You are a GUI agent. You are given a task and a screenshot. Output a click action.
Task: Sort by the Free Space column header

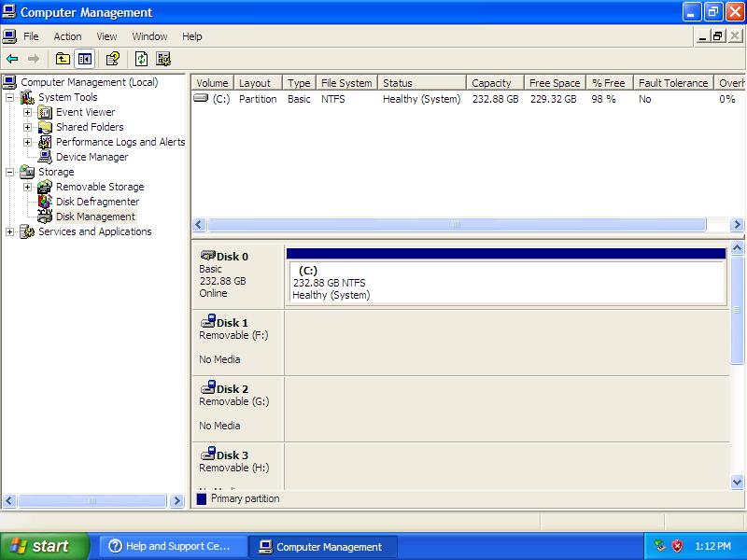click(555, 83)
